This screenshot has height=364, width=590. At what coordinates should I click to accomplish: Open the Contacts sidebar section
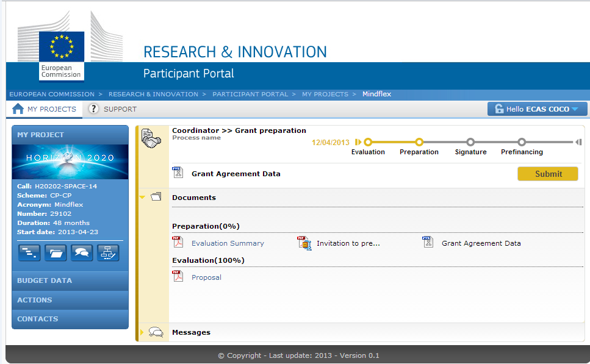(70, 319)
